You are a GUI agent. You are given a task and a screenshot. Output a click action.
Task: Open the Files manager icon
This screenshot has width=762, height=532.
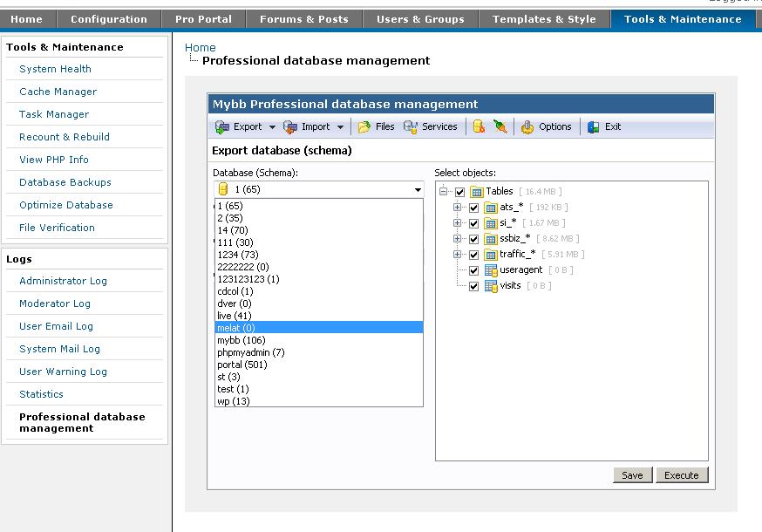[364, 127]
